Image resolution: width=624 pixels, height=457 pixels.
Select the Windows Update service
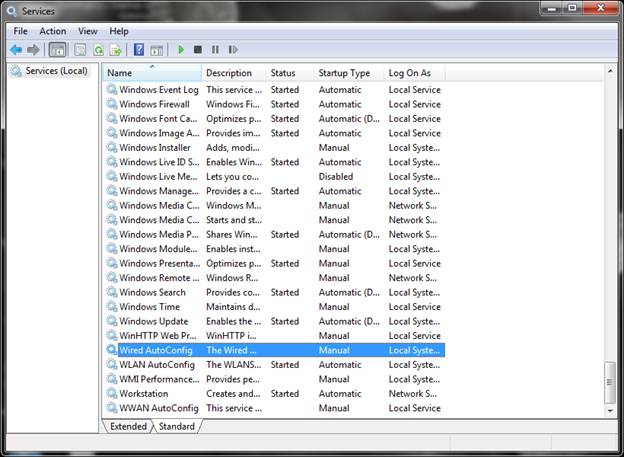tap(275, 321)
